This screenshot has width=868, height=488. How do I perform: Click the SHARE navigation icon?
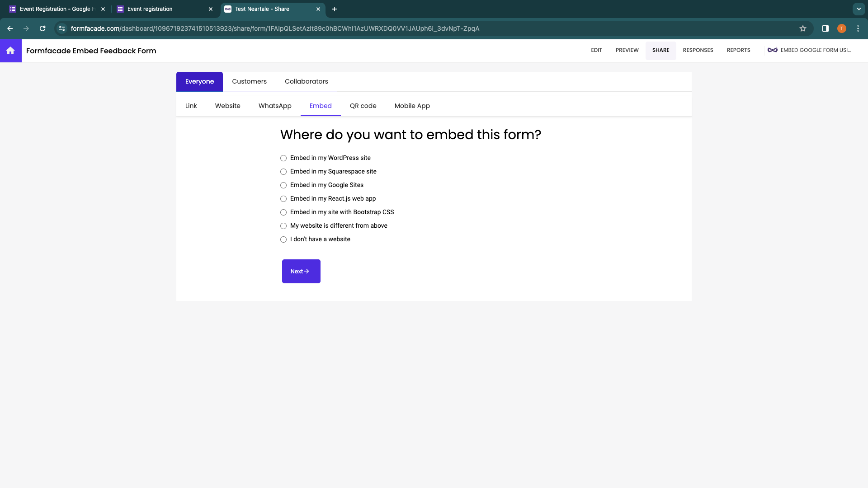pos(660,50)
